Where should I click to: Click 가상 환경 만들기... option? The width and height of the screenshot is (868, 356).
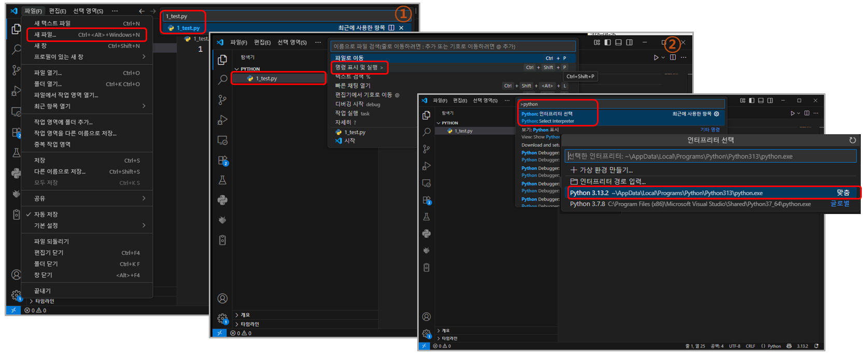tap(605, 170)
